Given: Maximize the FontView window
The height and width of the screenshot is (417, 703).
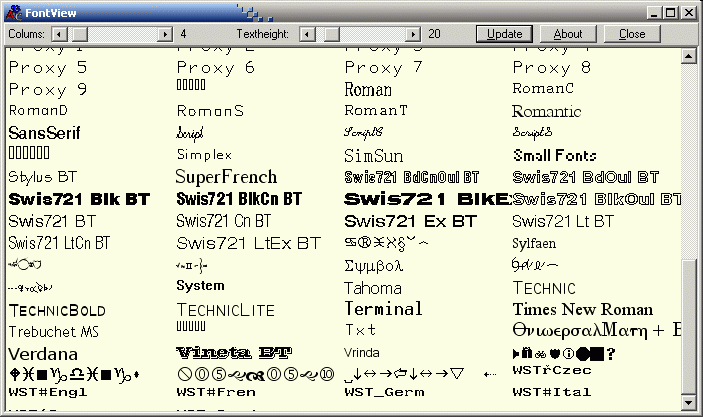Looking at the screenshot, I should tap(670, 13).
